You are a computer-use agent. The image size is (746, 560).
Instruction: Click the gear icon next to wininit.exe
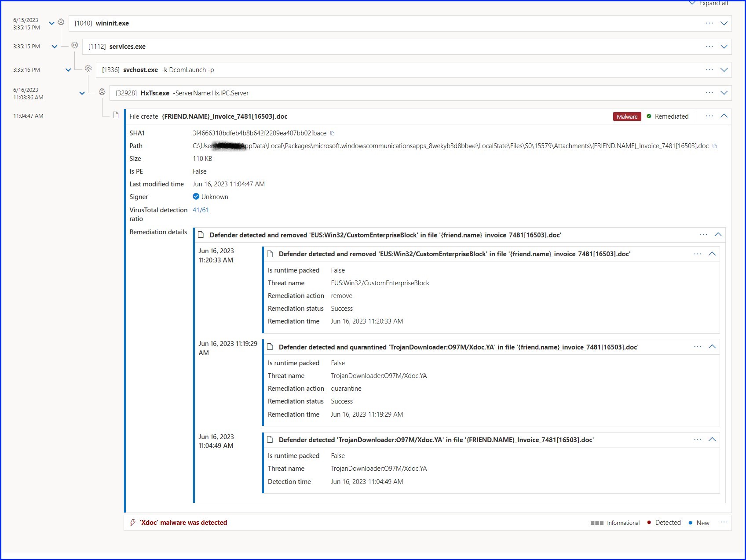pos(61,22)
